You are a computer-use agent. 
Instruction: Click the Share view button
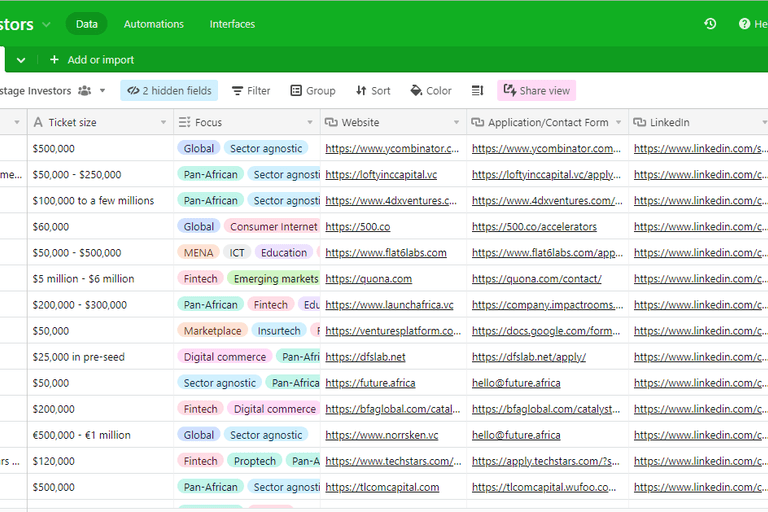point(536,91)
